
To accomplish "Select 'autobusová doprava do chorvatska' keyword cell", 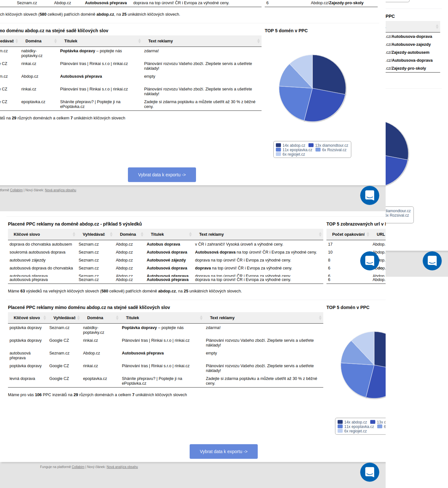I will coord(41,268).
